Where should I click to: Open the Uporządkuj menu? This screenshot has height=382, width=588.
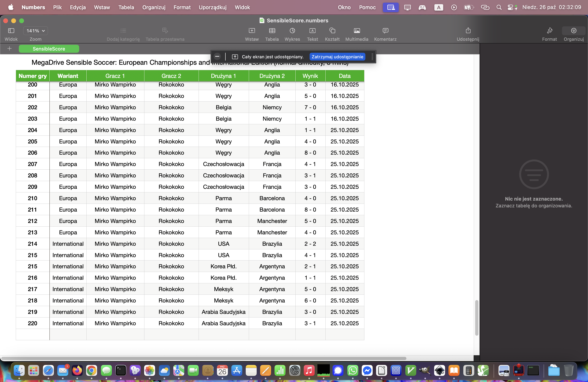[x=212, y=7]
